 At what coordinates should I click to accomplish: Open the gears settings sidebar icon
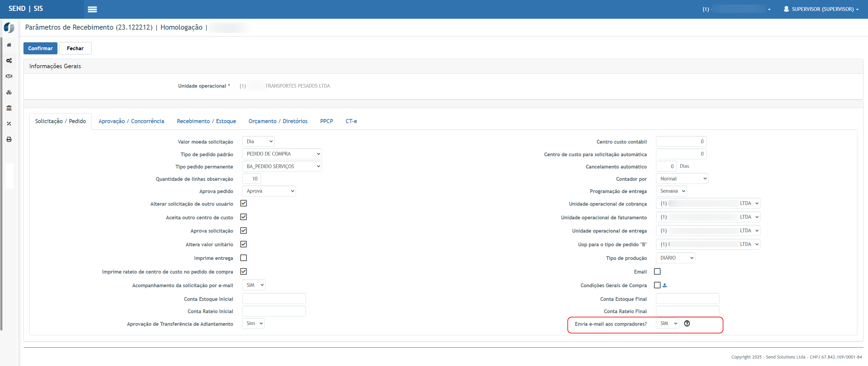[x=9, y=61]
